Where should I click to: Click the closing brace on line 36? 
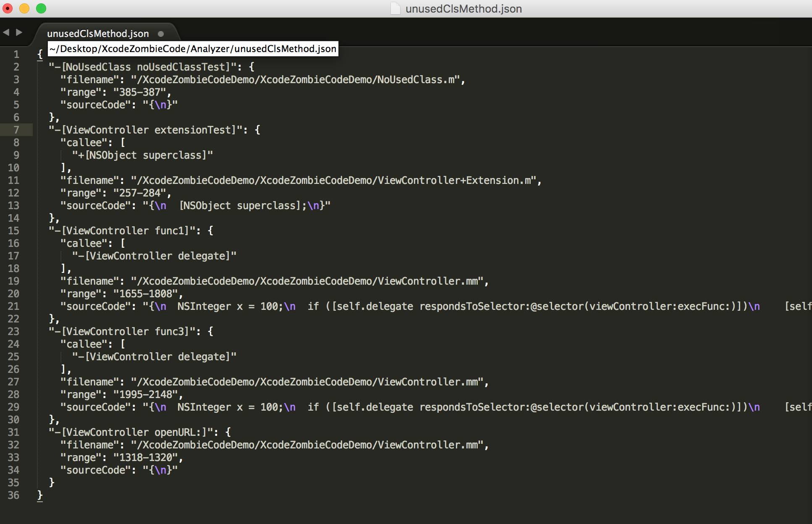click(x=40, y=495)
